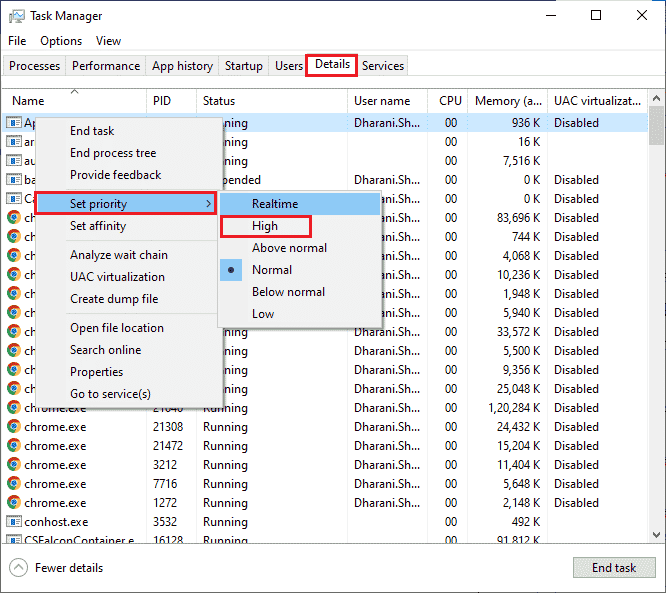Open the View menu
The image size is (666, 593).
click(x=108, y=41)
